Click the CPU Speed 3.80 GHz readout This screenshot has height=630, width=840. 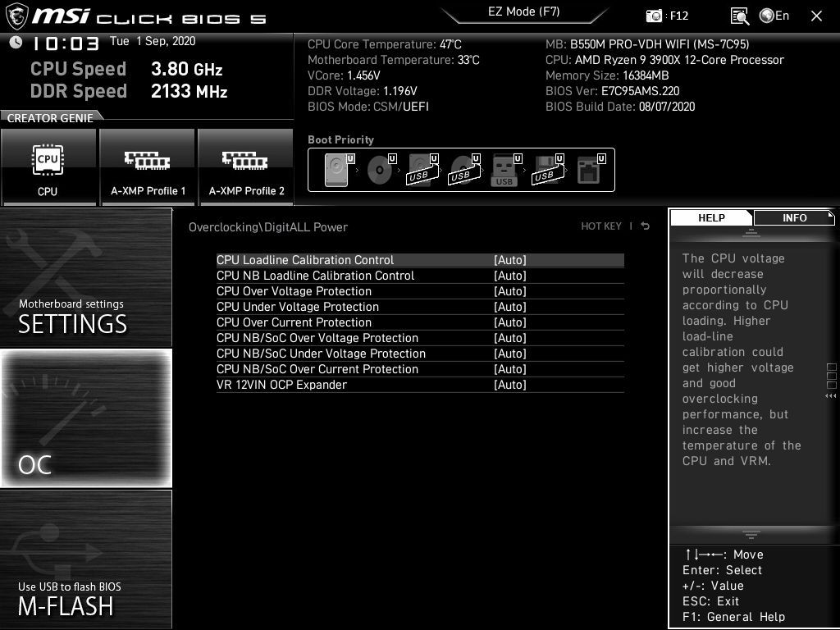click(126, 69)
